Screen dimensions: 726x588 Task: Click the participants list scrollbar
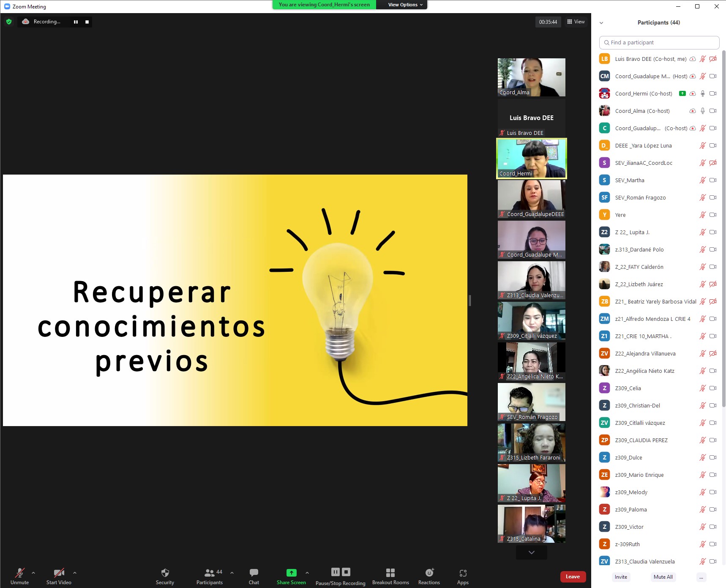coord(723,228)
